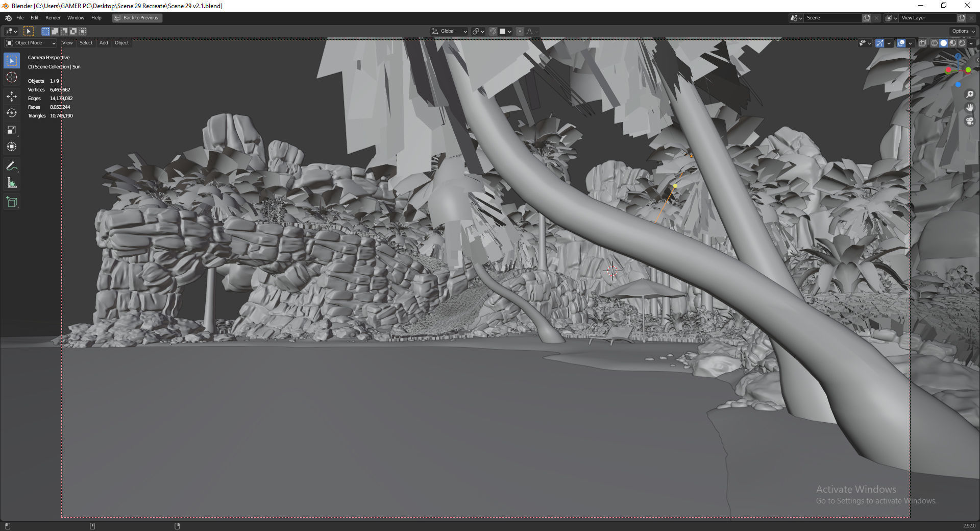The image size is (980, 531).
Task: Set selection mode to Invert selection
Action: [x=73, y=31]
